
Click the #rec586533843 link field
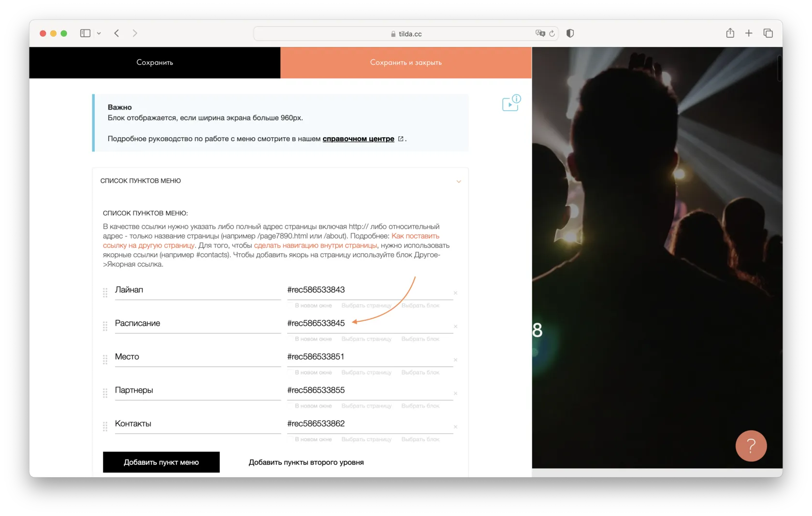(x=370, y=290)
